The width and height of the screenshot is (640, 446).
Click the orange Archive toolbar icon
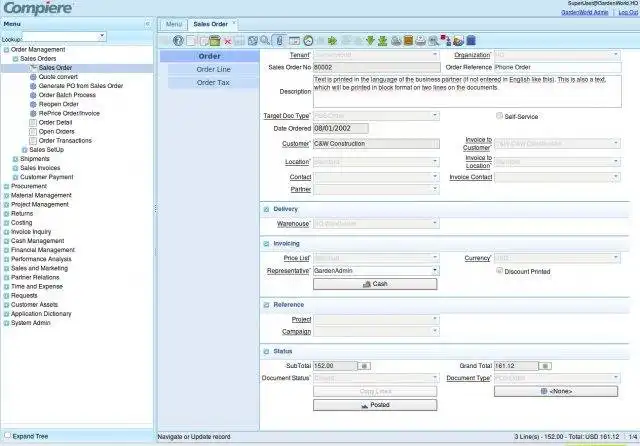tap(408, 40)
